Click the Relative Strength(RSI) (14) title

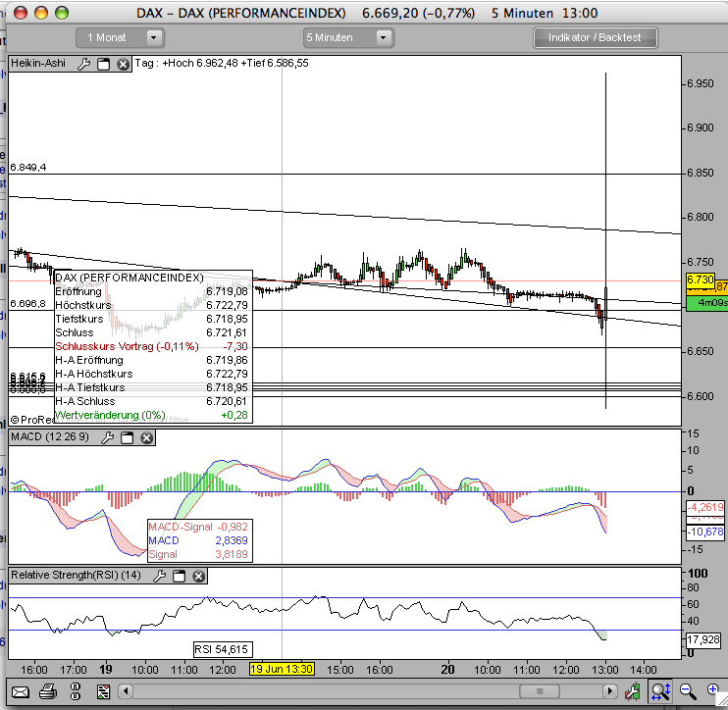click(76, 575)
